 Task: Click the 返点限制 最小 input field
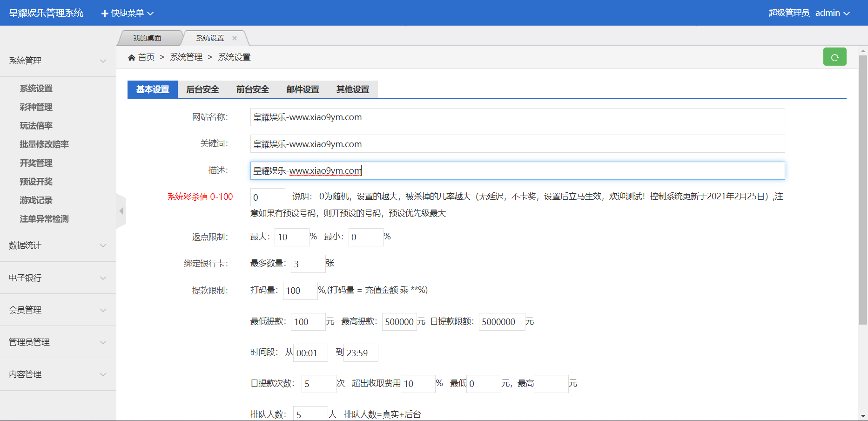366,237
